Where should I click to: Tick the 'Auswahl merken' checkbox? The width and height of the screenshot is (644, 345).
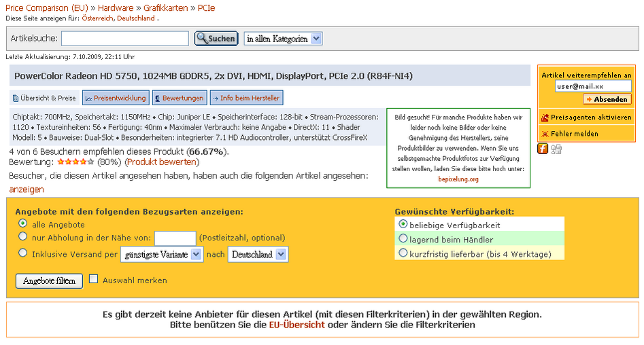tap(94, 279)
